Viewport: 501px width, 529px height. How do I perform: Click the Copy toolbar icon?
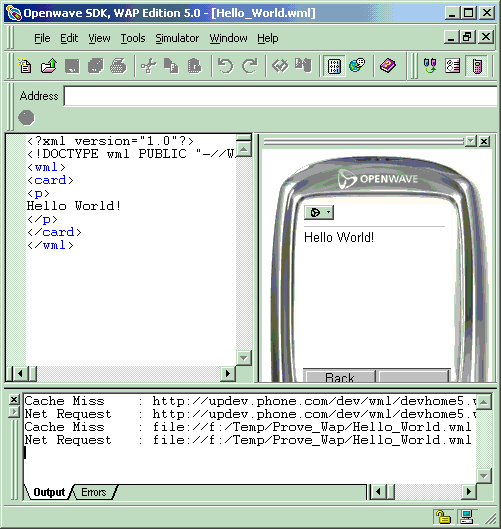[171, 66]
